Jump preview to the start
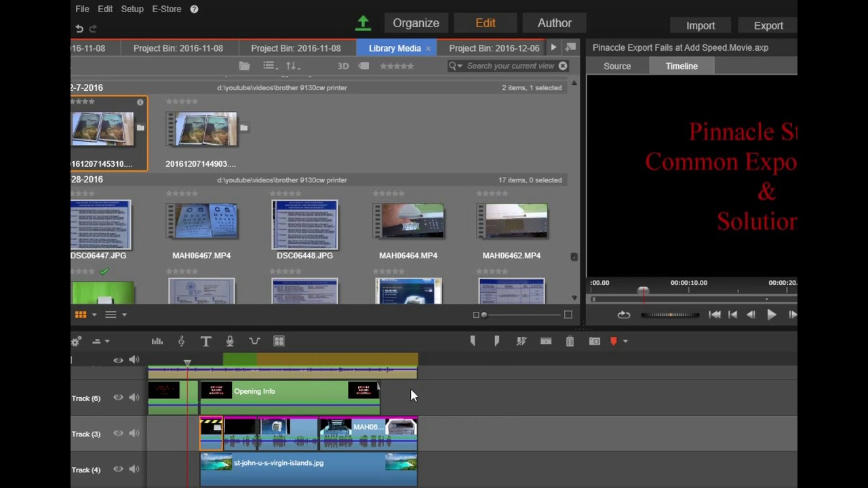Image resolution: width=868 pixels, height=488 pixels. (x=714, y=314)
